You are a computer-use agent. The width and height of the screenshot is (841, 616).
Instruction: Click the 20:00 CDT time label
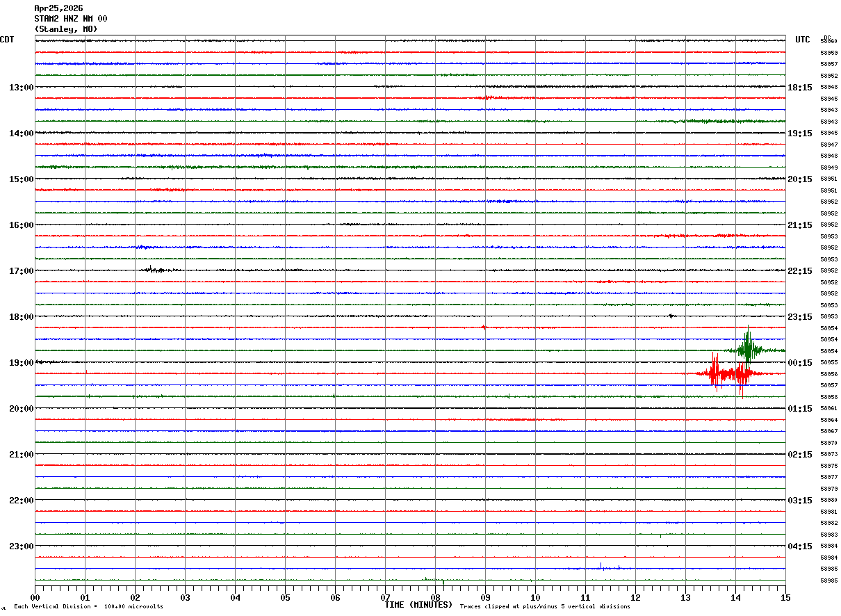[21, 409]
